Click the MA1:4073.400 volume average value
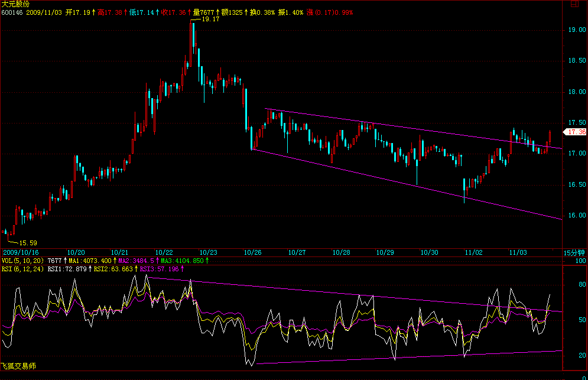The height and width of the screenshot is (380, 588). tap(90, 261)
